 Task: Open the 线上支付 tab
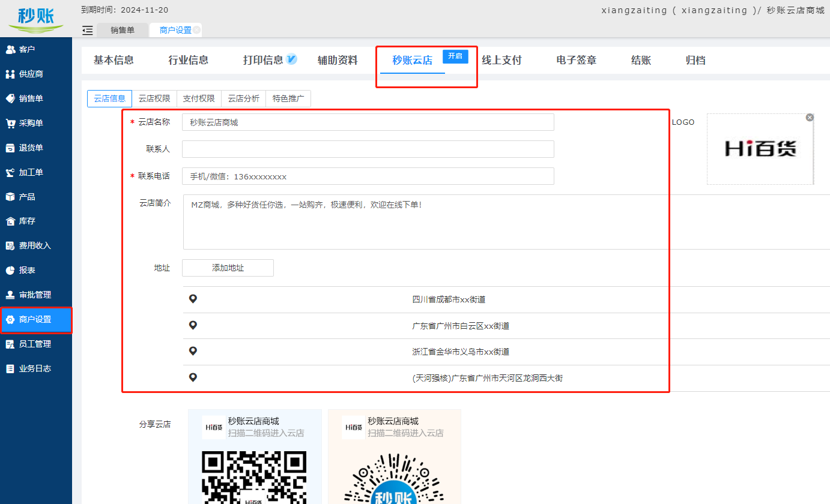click(501, 60)
